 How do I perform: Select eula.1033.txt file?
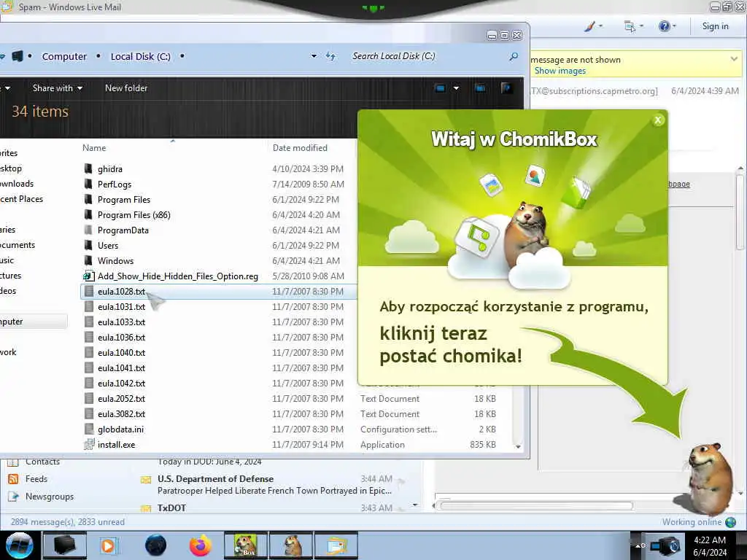coord(121,322)
